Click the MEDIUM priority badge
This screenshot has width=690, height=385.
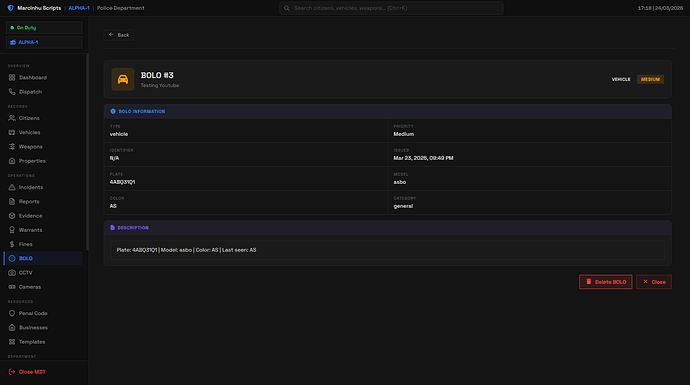(650, 79)
